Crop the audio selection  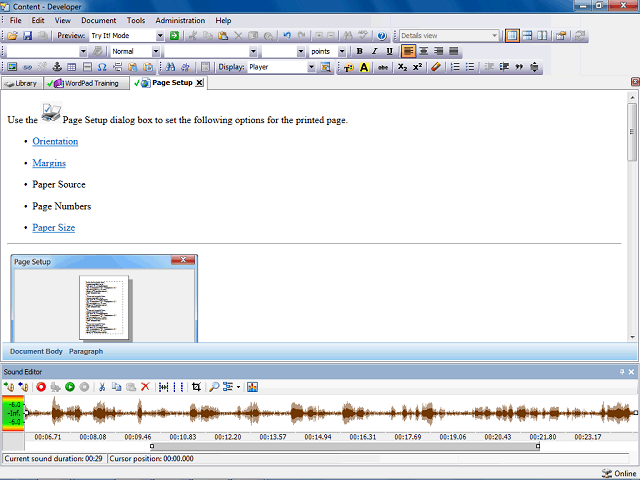tap(196, 387)
